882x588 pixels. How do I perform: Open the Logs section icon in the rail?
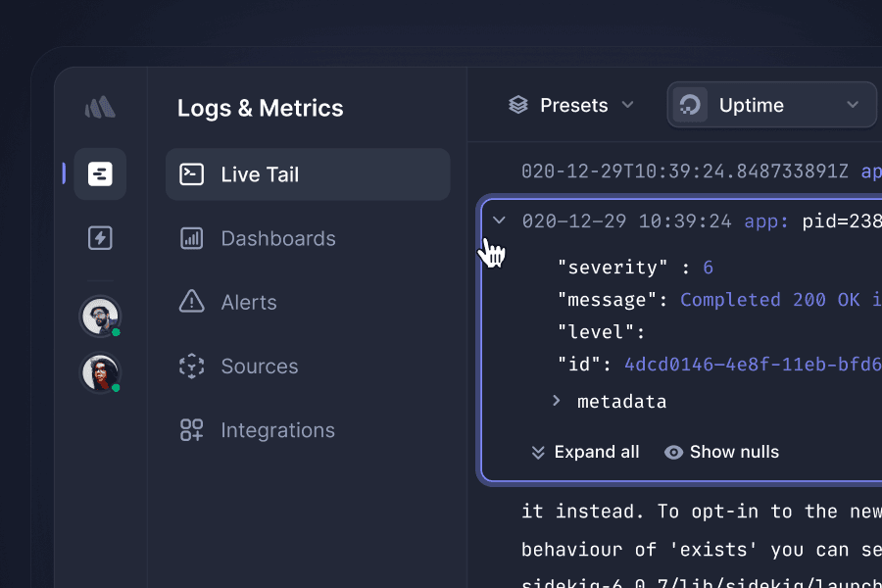point(100,174)
